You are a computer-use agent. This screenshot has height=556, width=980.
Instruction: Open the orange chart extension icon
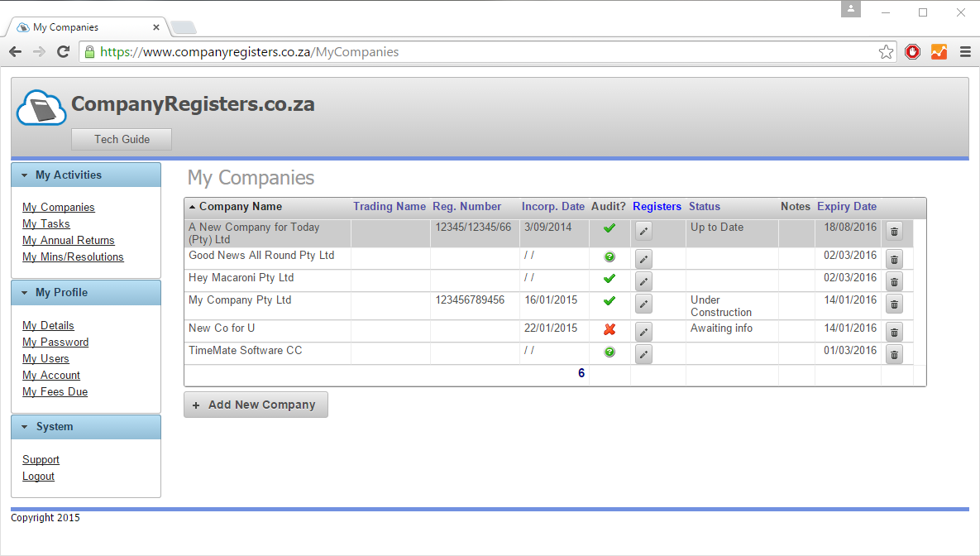coord(939,52)
